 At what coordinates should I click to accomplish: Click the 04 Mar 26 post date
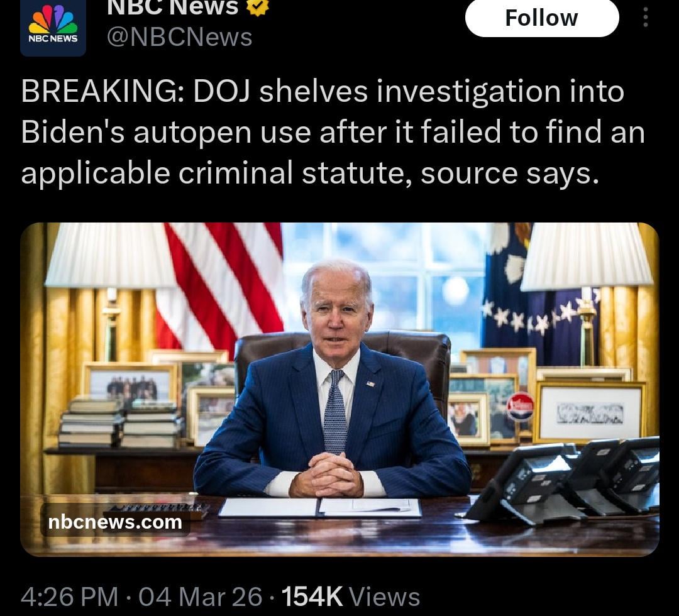click(x=201, y=597)
